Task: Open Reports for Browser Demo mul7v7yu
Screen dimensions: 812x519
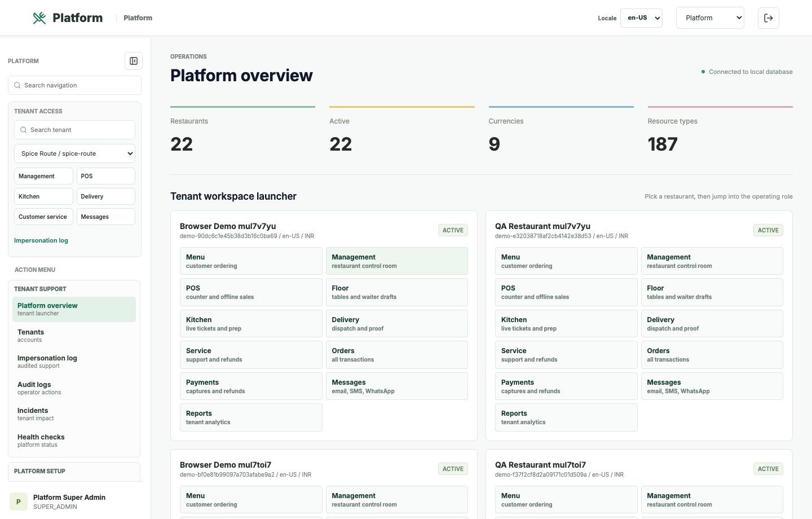Action: [x=251, y=417]
